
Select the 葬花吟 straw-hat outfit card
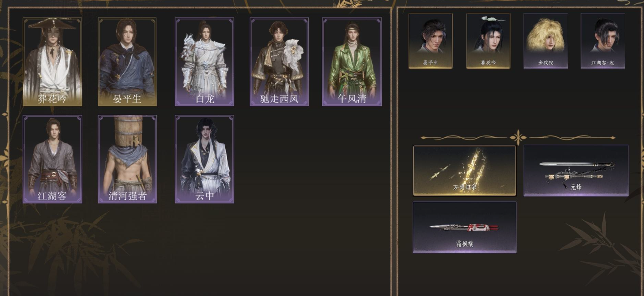point(52,62)
